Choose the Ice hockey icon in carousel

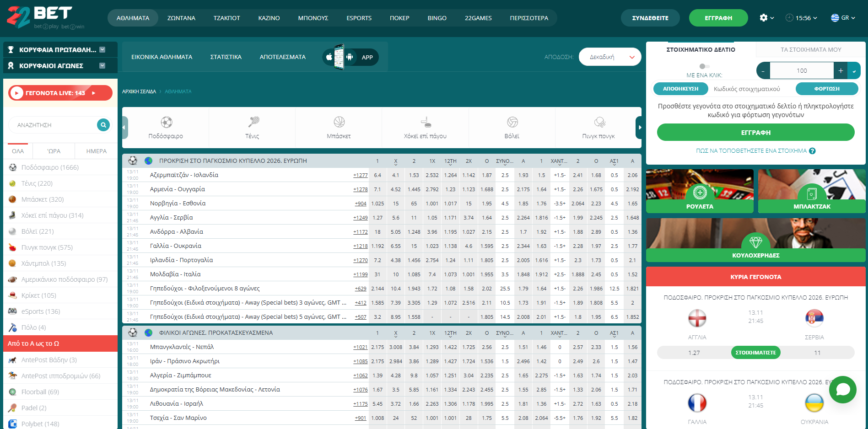click(426, 123)
